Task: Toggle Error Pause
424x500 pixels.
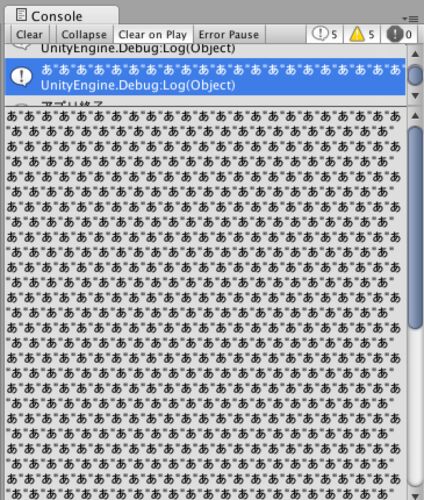Action: pyautogui.click(x=229, y=34)
